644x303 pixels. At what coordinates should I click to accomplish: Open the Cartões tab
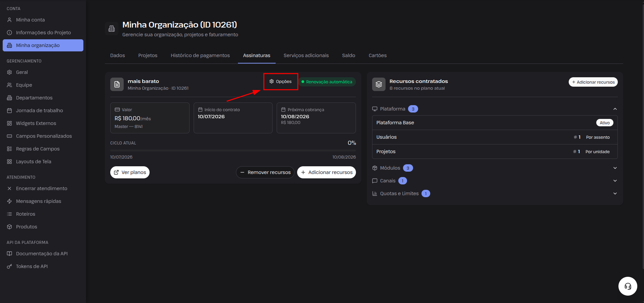pyautogui.click(x=377, y=55)
